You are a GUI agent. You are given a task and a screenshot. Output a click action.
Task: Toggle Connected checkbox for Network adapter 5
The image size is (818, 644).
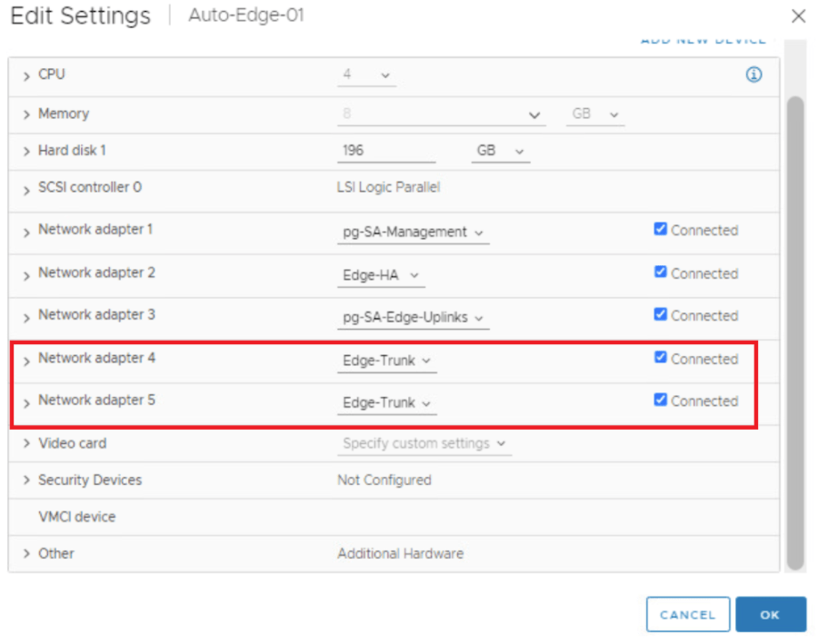point(661,401)
